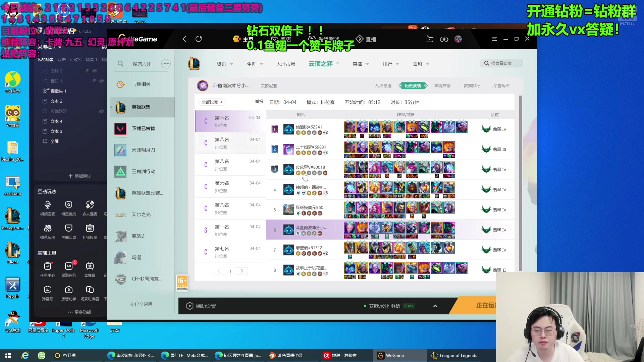Switch to 历史战绩 tab
The height and width of the screenshot is (362, 644).
413,86
